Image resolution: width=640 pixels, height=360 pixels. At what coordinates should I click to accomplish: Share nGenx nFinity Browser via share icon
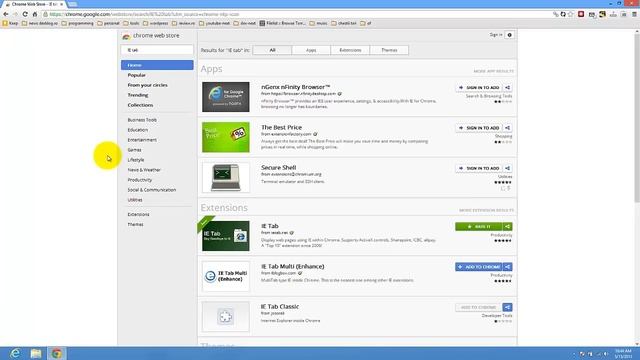point(508,87)
